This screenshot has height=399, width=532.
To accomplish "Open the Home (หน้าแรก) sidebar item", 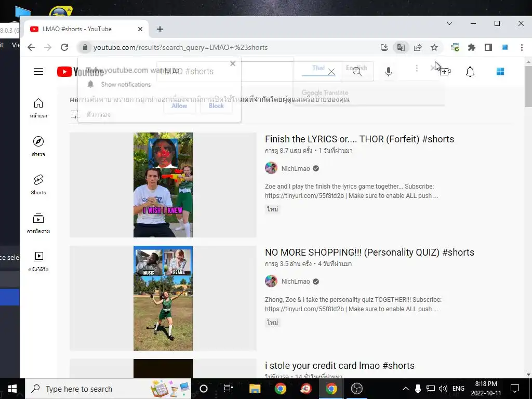I will 38,108.
